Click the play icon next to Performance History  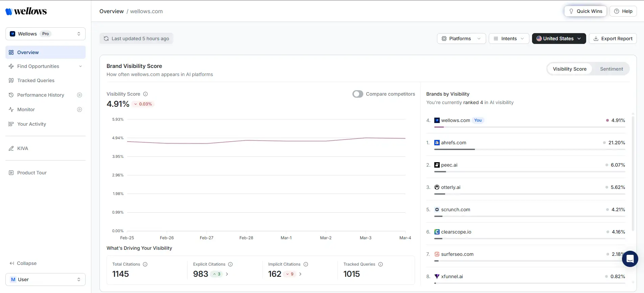79,95
